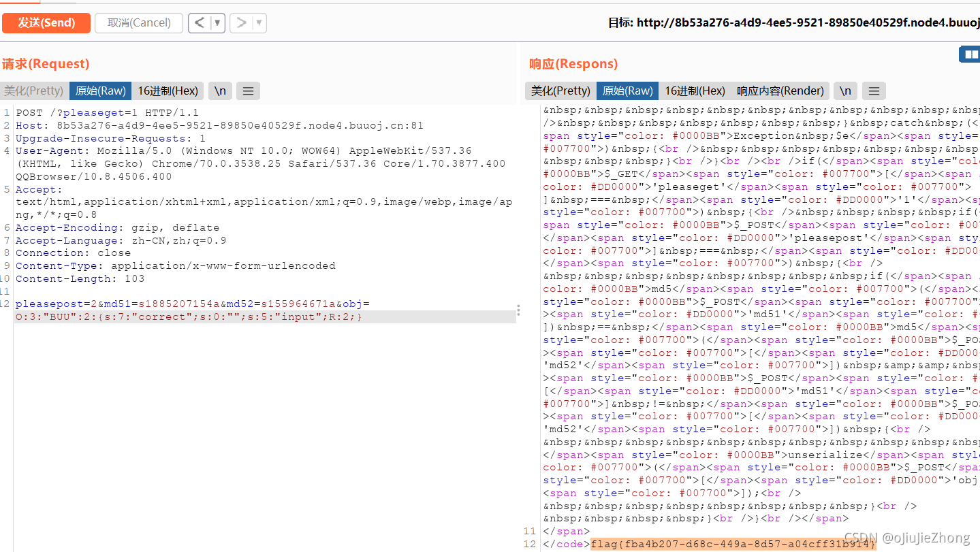Image resolution: width=980 pixels, height=552 pixels.
Task: Click the Accept-Encoding: gzip, deflate line
Action: point(117,227)
